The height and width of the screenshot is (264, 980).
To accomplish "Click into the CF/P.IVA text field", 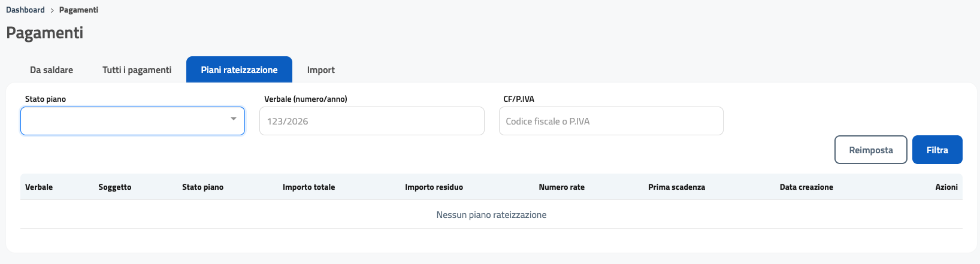I will (x=610, y=121).
